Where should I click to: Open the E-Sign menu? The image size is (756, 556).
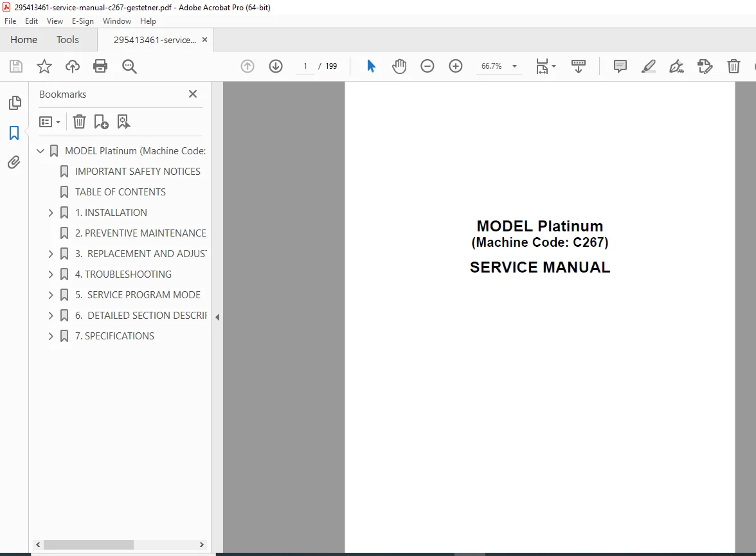(82, 21)
